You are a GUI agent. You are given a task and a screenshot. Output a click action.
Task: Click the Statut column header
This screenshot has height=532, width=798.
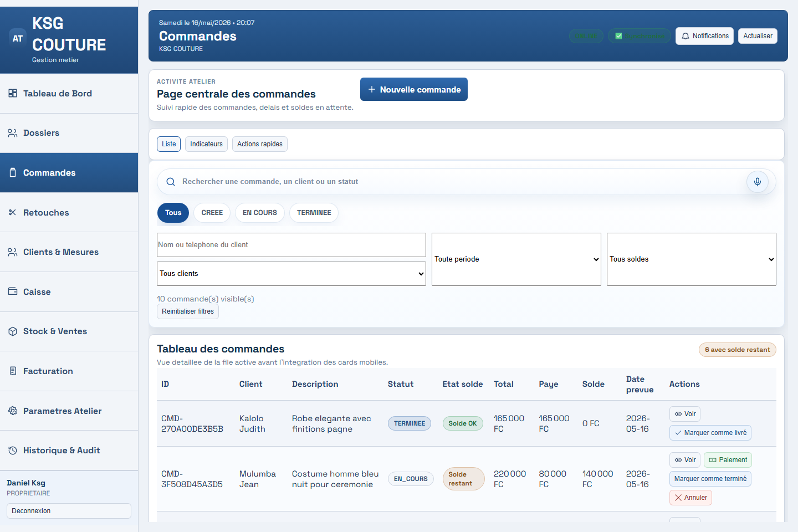401,384
